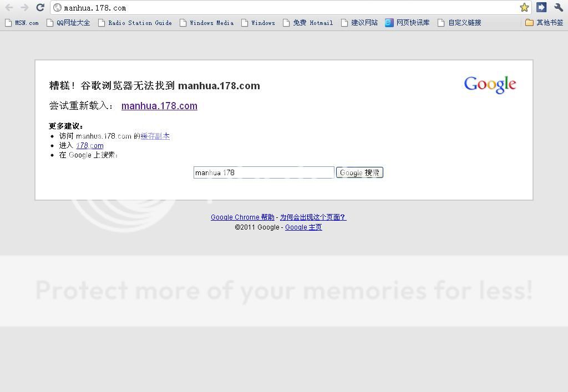This screenshot has height=392, width=568.
Task: Click the 糟糕！谷歌浏览器无法找到 error heading
Action: 155,86
